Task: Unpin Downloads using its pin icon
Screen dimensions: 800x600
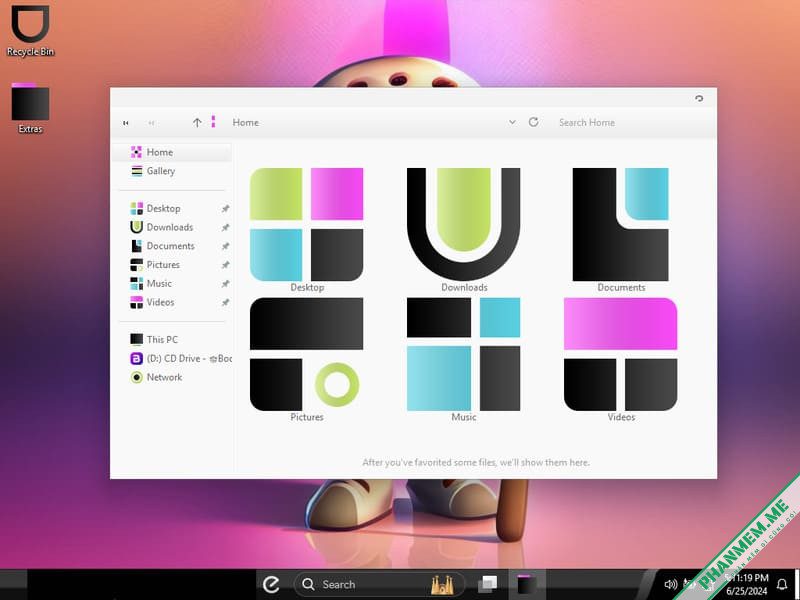Action: pyautogui.click(x=225, y=228)
